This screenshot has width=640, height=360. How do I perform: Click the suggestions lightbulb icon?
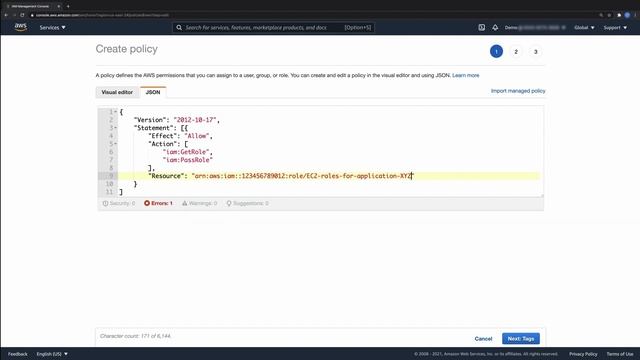(229, 203)
